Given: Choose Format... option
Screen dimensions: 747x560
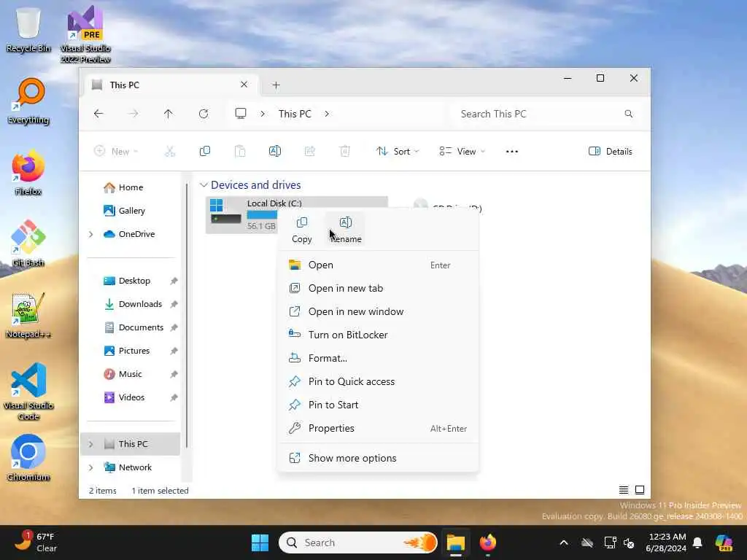Looking at the screenshot, I should (x=378, y=359).
